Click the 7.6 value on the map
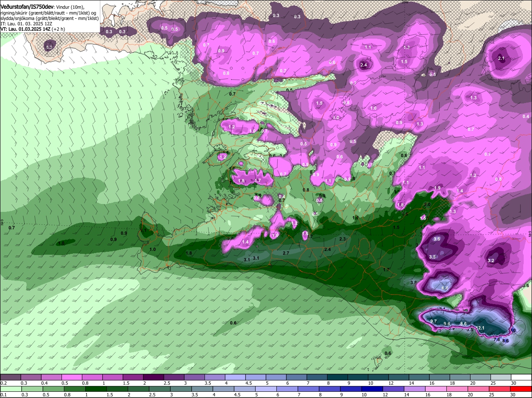 pos(496,339)
